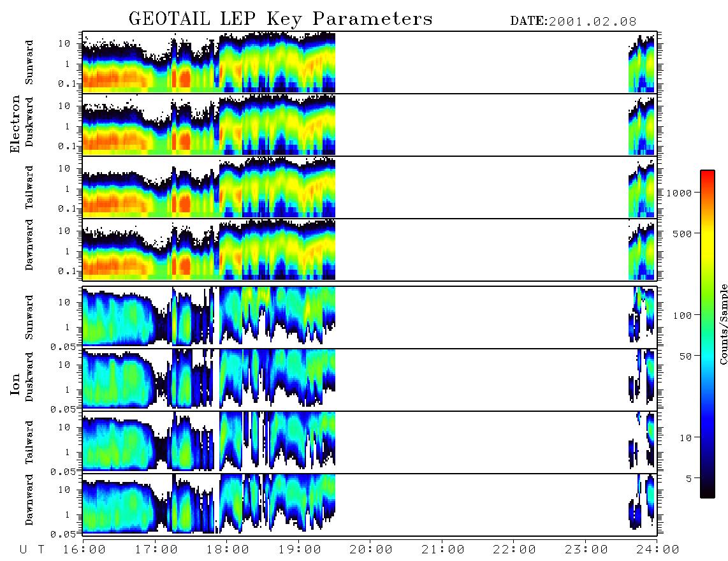The width and height of the screenshot is (728, 561).
Task: Click the Ion Sunward panel label
Action: pyautogui.click(x=29, y=317)
